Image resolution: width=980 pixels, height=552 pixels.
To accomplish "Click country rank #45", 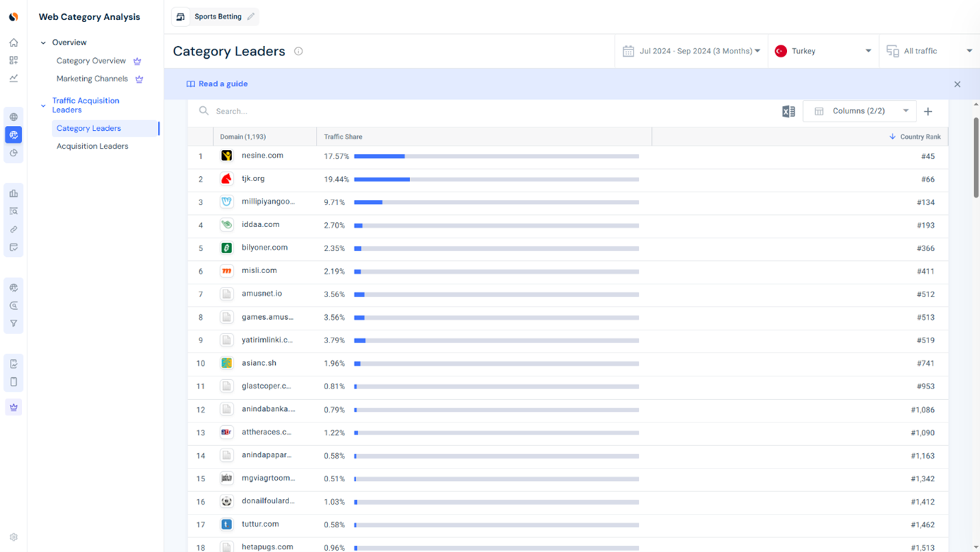I will click(x=928, y=156).
